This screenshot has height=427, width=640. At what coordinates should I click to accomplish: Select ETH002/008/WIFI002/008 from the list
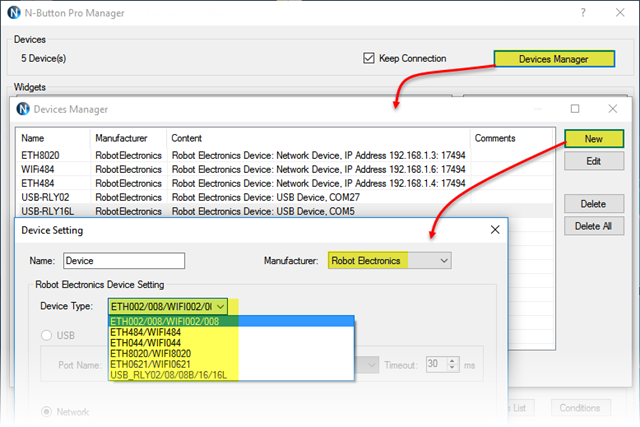(x=231, y=321)
